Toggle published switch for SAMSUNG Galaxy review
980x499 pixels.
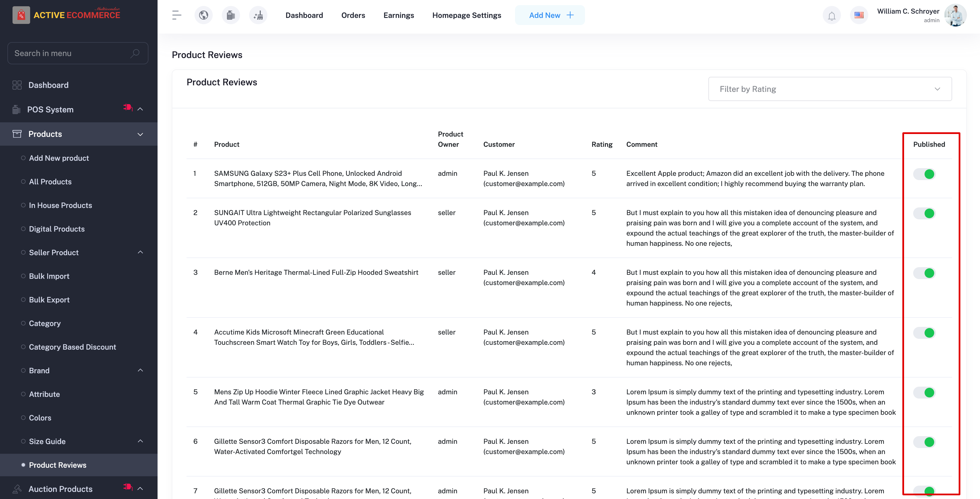coord(925,174)
